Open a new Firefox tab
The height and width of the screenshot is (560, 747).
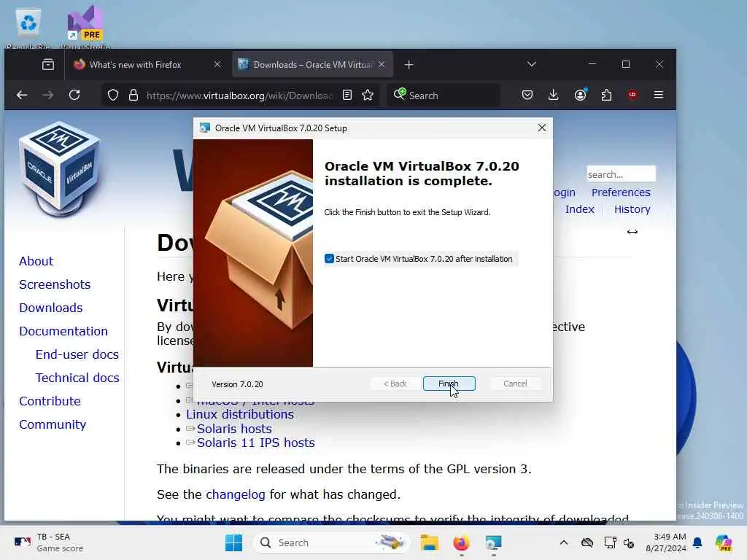coord(409,65)
